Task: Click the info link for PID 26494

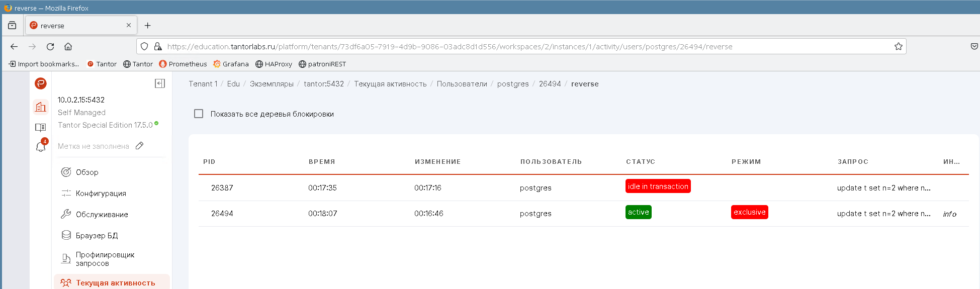Action: click(x=949, y=214)
